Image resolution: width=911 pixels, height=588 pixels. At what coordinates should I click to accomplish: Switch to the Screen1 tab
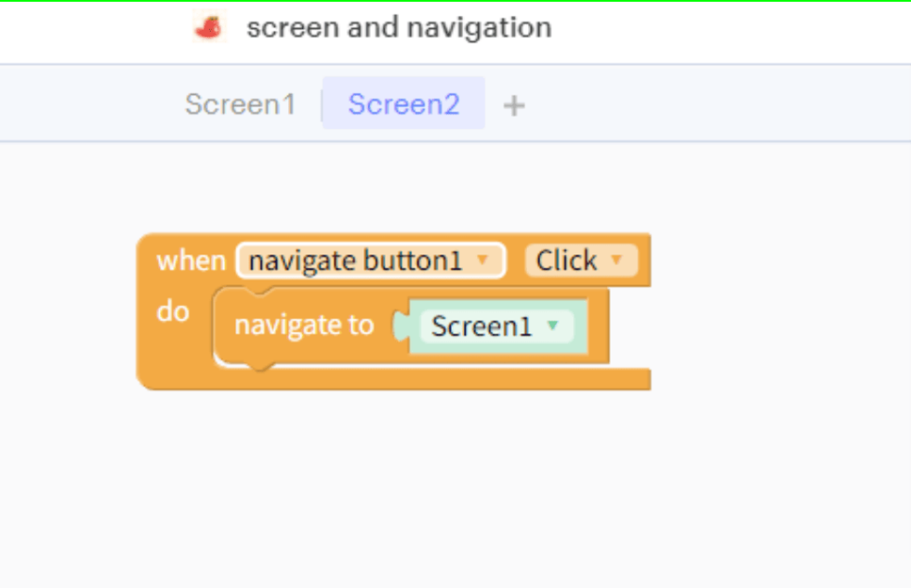pyautogui.click(x=240, y=104)
